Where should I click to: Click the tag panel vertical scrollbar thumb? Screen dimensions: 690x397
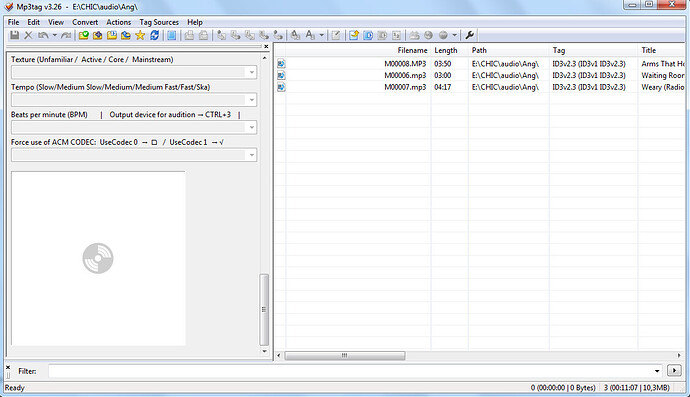[x=264, y=310]
